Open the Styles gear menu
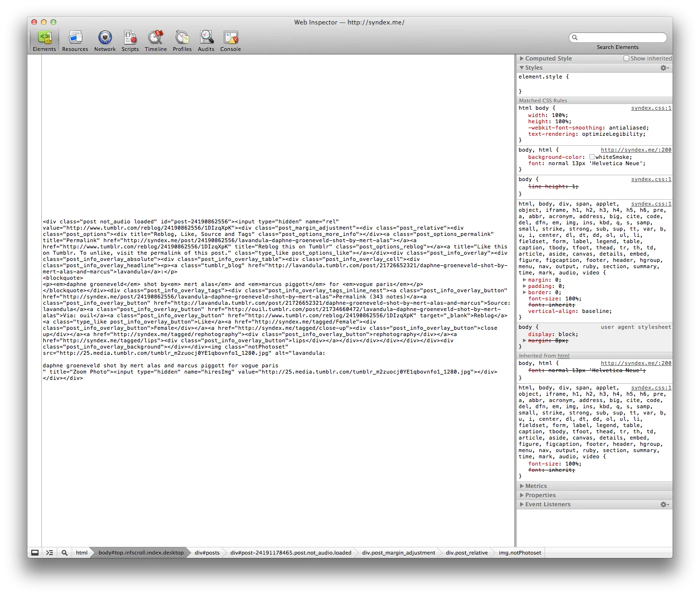This screenshot has height=596, width=700. [664, 68]
